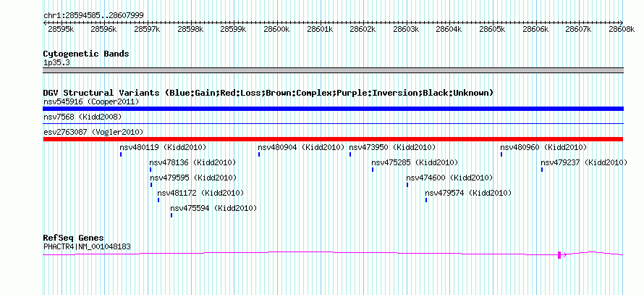Click the blue marker under nsv475285
Image resolution: width=644 pixels, height=295 pixels.
click(x=373, y=170)
